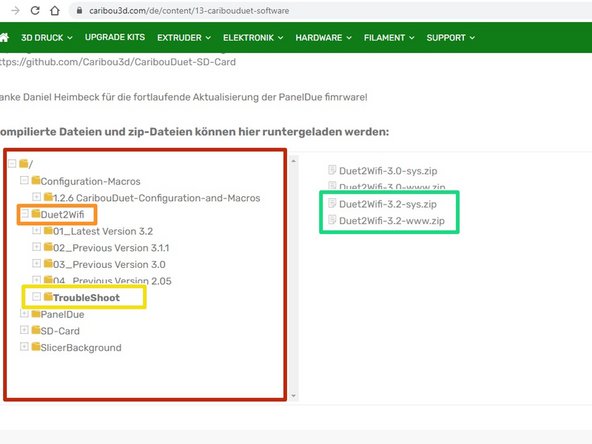
Task: Open the HARDWARE menu
Action: [x=324, y=37]
